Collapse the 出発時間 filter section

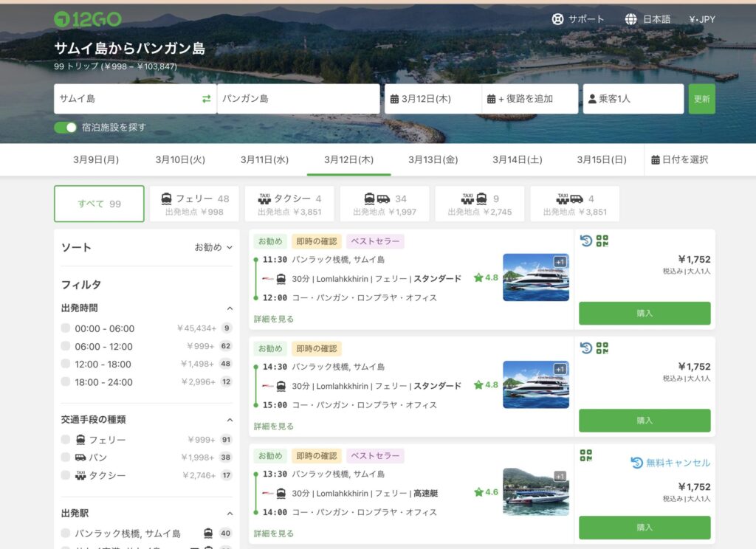coord(230,308)
